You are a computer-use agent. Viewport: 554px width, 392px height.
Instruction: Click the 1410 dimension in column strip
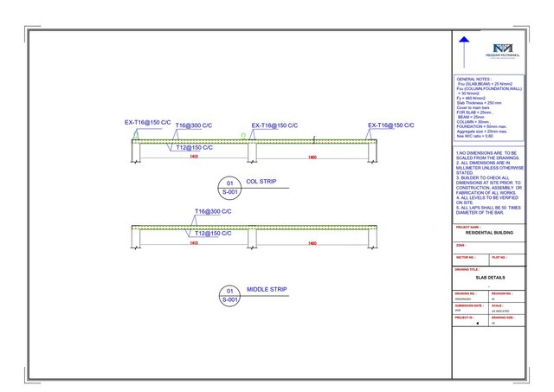coord(193,157)
